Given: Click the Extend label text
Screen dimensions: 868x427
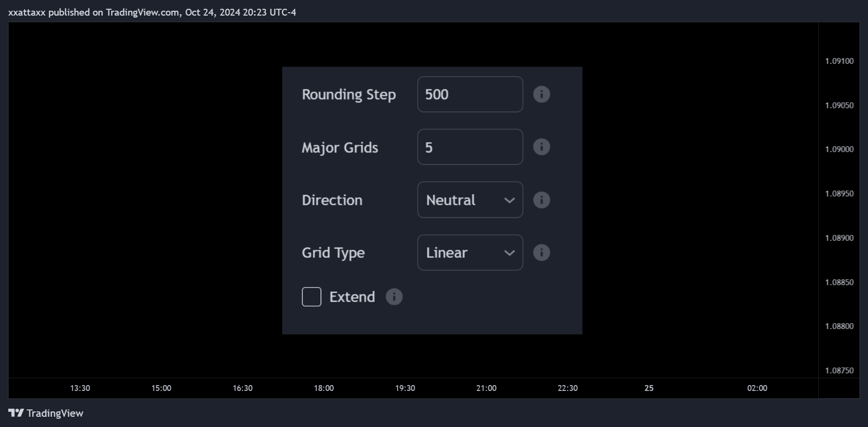Looking at the screenshot, I should tap(352, 297).
